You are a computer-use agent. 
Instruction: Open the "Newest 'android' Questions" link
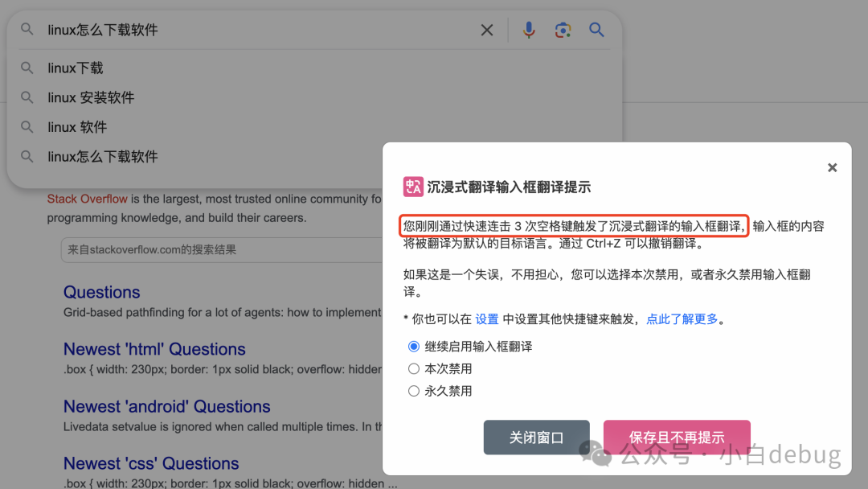click(166, 406)
